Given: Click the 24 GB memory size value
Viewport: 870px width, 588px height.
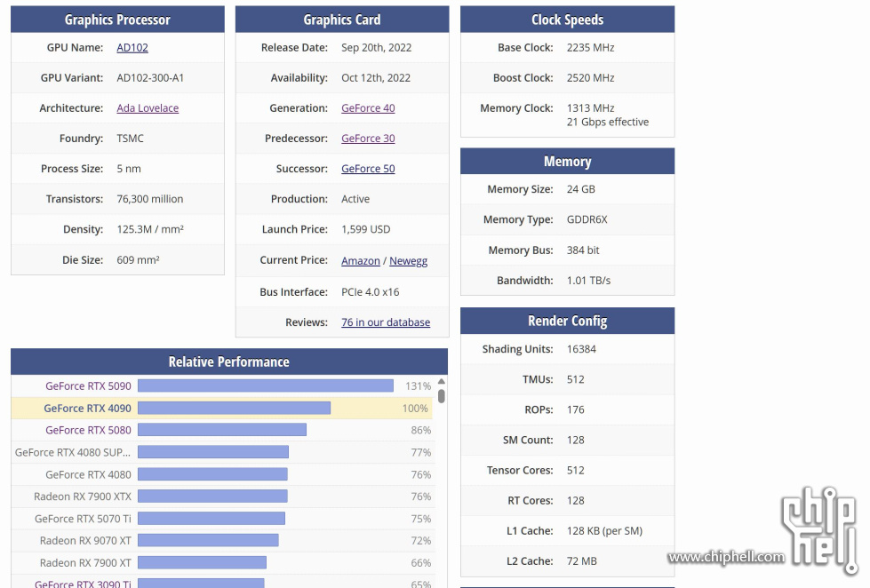Looking at the screenshot, I should click(581, 189).
